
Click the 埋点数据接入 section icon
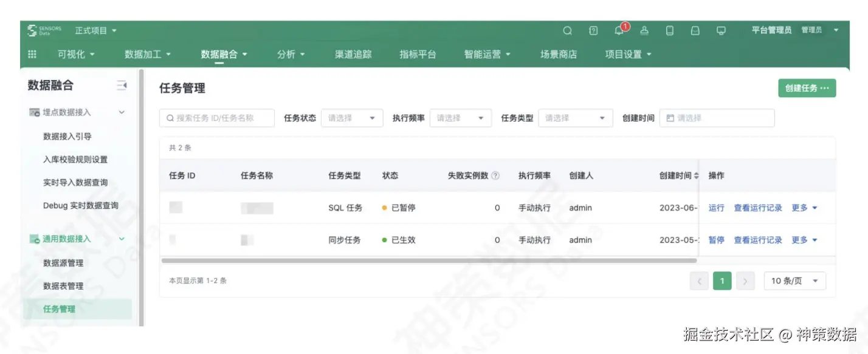coord(35,112)
